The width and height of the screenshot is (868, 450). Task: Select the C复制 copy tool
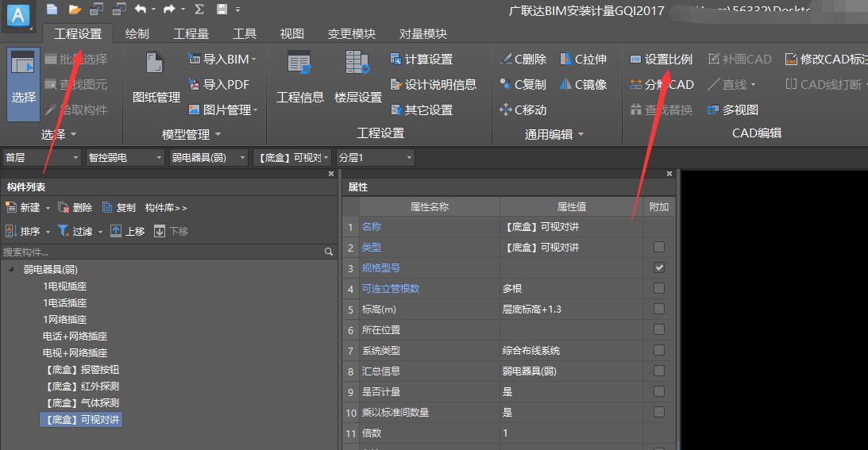[523, 85]
